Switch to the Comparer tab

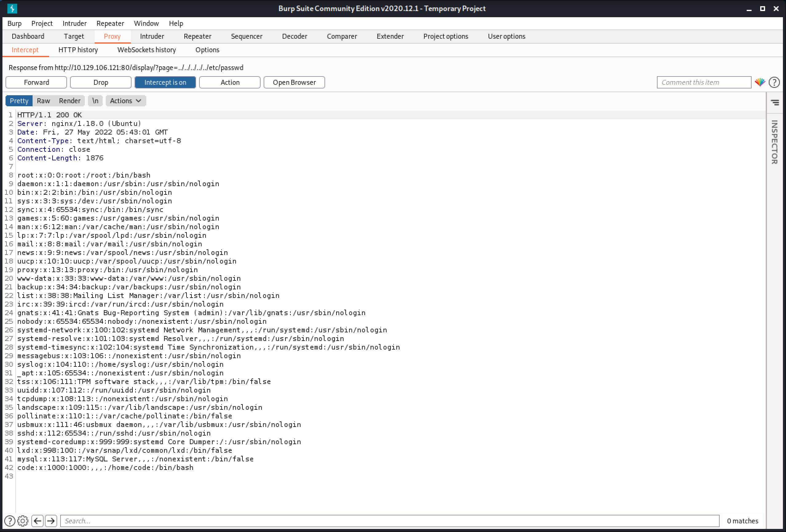point(342,37)
